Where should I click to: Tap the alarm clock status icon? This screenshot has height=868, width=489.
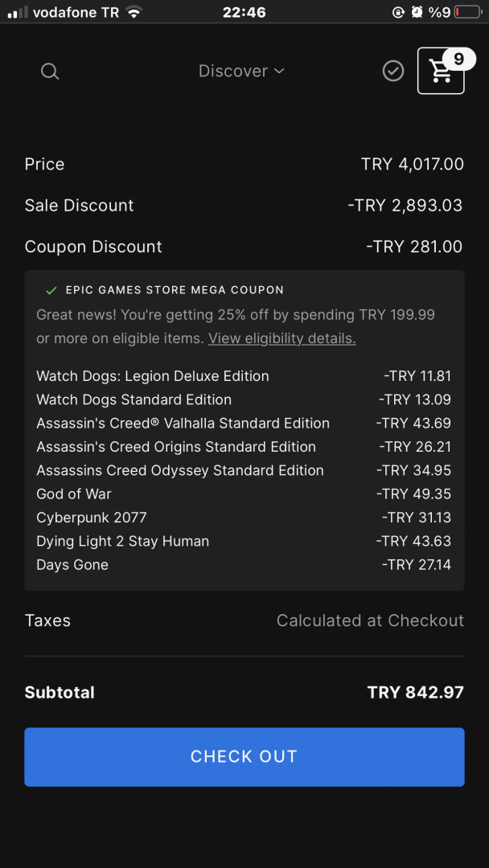[417, 12]
